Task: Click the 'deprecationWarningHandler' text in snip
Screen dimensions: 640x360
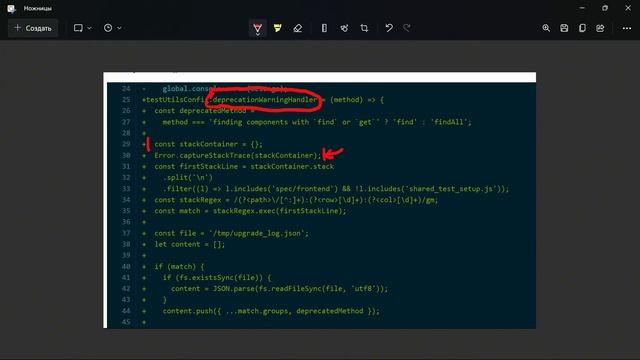Action: coord(265,100)
